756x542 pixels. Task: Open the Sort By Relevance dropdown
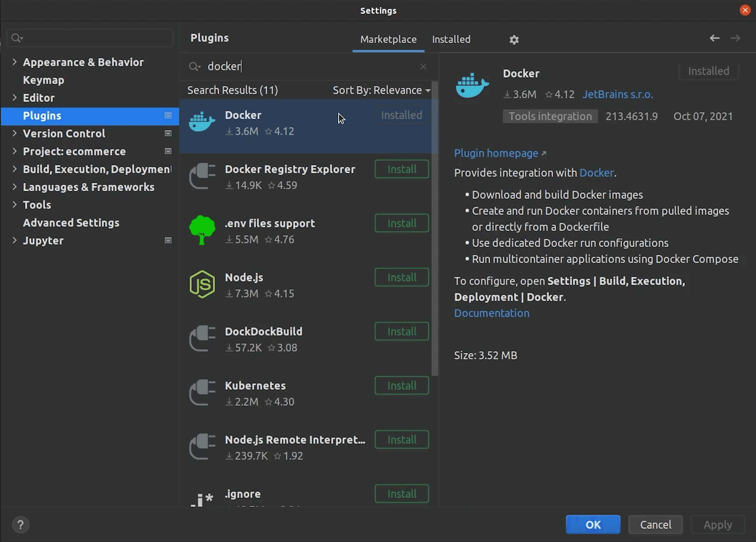point(381,90)
